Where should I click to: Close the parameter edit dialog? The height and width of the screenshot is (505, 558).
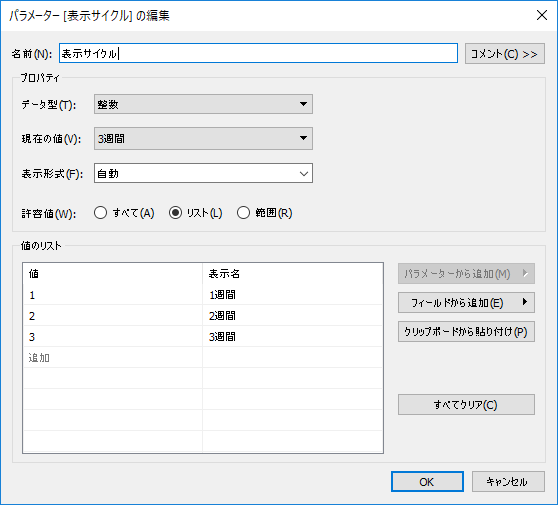tap(542, 15)
